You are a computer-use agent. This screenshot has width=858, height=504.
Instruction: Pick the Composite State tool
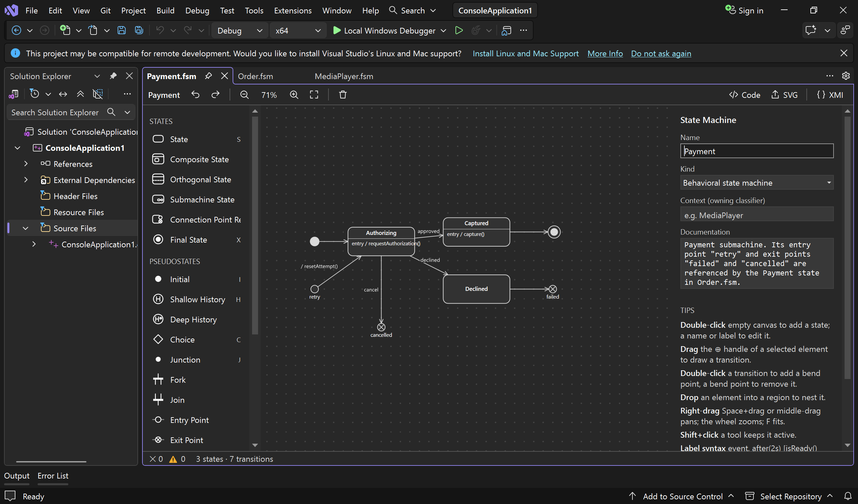(196, 160)
